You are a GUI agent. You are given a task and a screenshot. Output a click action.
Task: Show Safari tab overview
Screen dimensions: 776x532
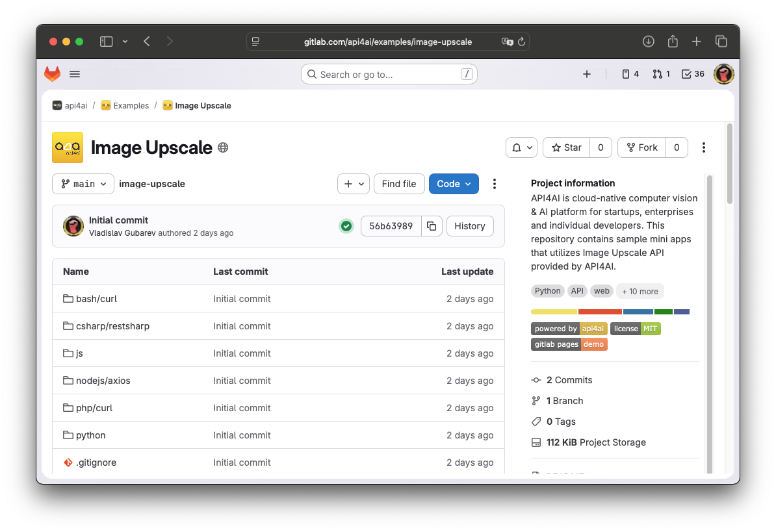click(x=721, y=42)
